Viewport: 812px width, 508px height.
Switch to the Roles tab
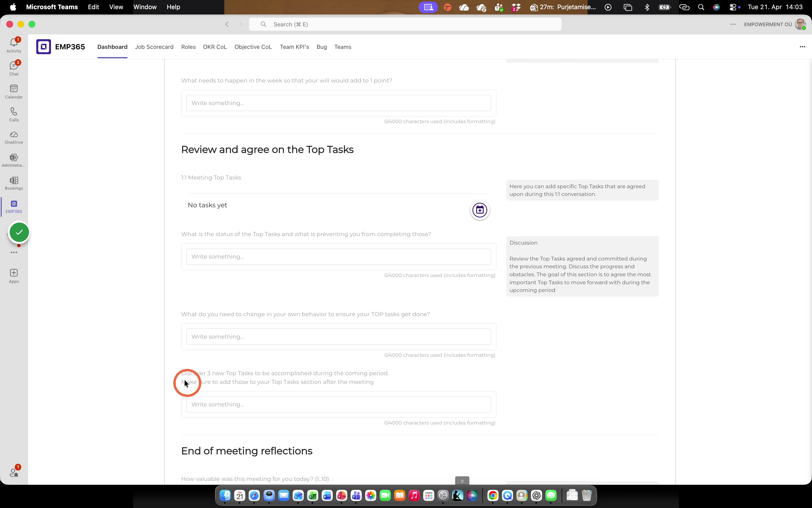tap(188, 47)
